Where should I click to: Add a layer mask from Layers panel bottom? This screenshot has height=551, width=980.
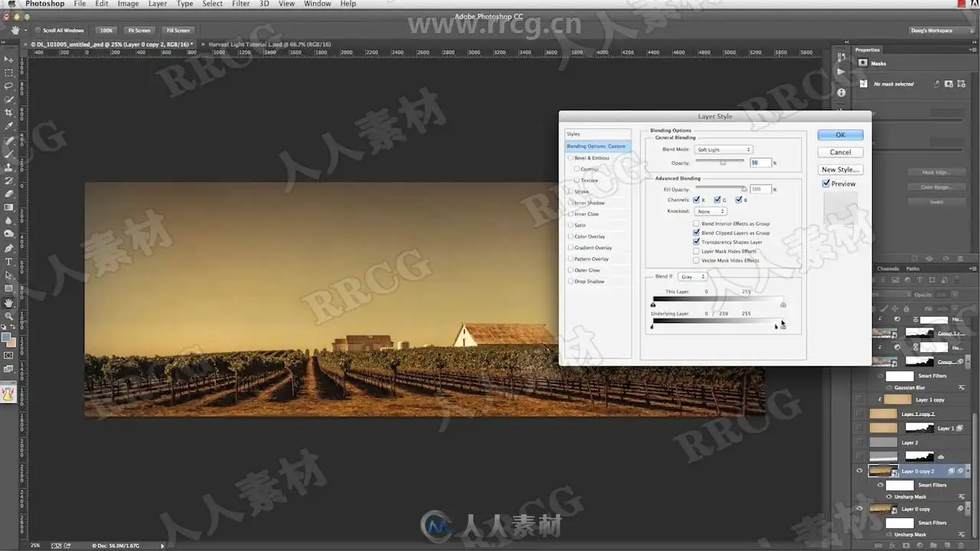(x=906, y=546)
